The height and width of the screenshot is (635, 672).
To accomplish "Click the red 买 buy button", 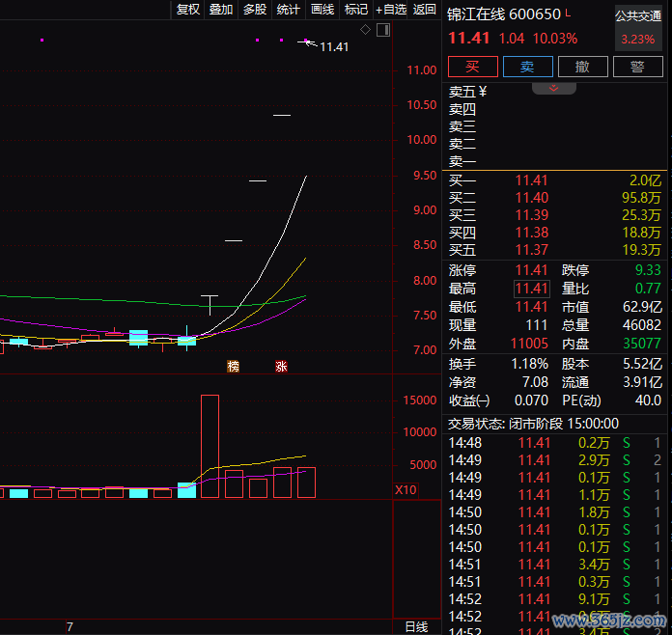I will coord(473,67).
